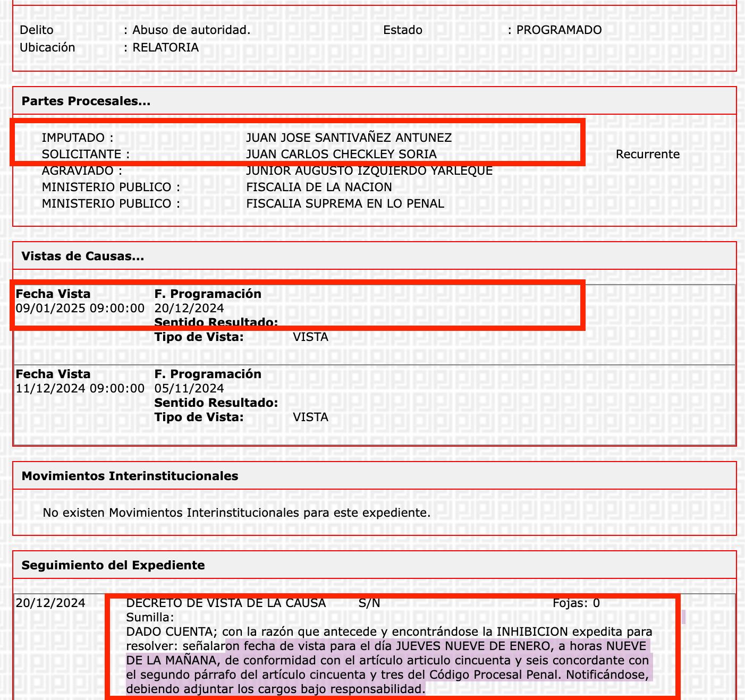Screen dimensions: 745x700
Task: Click "FISCALIA SUPREMA EN LO PENAL" entry
Action: (345, 204)
